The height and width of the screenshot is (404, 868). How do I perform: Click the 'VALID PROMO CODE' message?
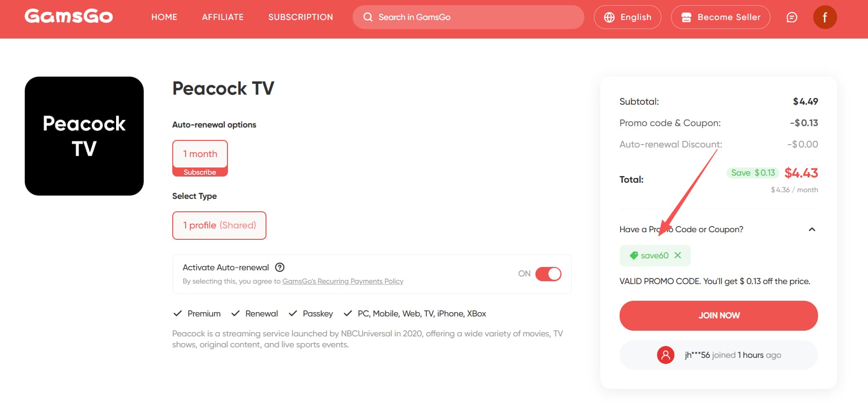(x=715, y=281)
